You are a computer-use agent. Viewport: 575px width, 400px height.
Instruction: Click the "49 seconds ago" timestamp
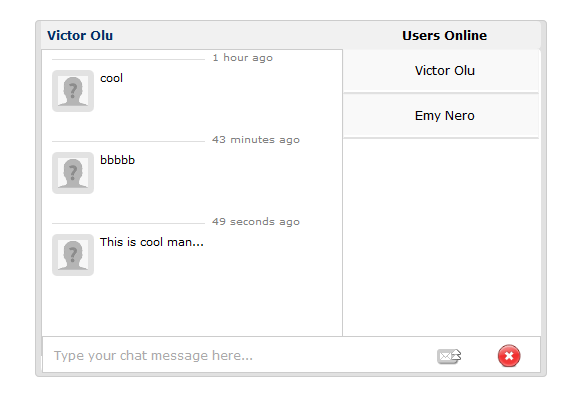pyautogui.click(x=256, y=222)
